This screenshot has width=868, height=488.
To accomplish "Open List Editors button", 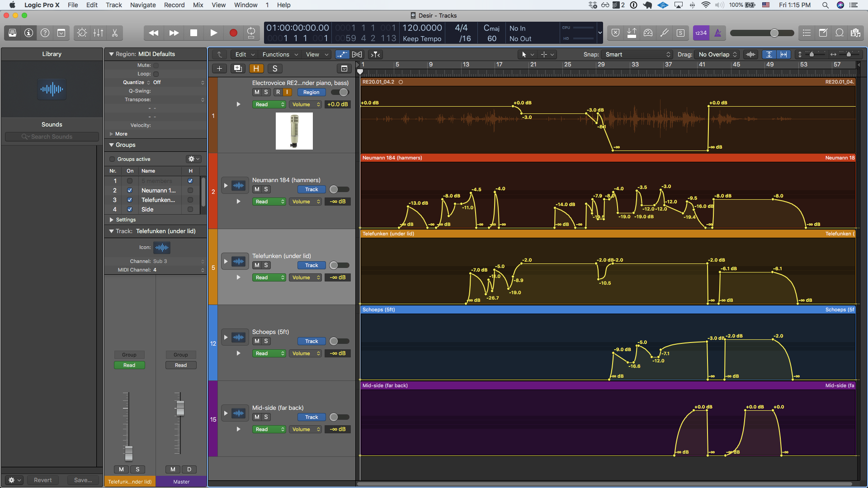I will tap(807, 33).
